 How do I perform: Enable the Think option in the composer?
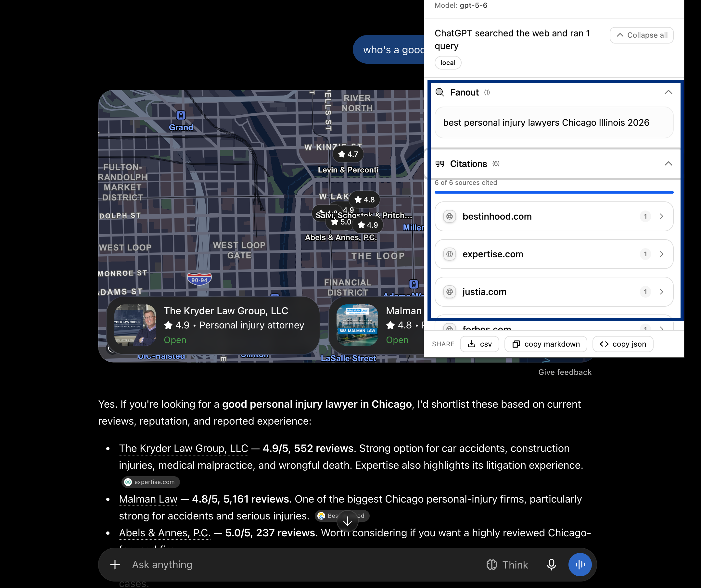pyautogui.click(x=507, y=565)
